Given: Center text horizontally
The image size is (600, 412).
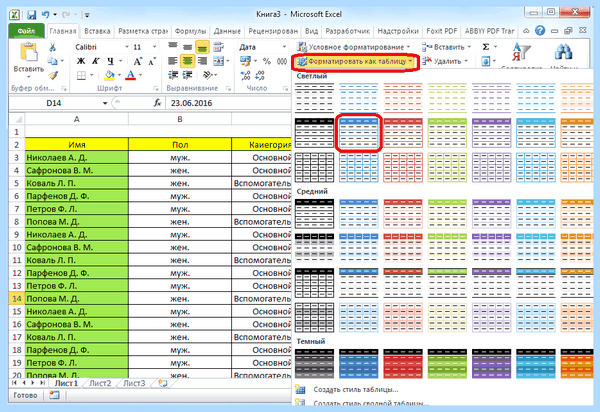Looking at the screenshot, I should [x=188, y=61].
